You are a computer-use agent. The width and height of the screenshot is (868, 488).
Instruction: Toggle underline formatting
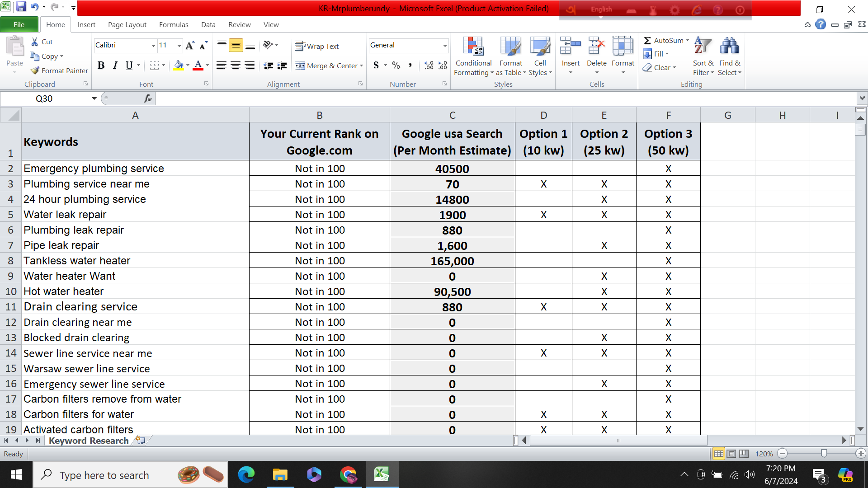click(128, 66)
